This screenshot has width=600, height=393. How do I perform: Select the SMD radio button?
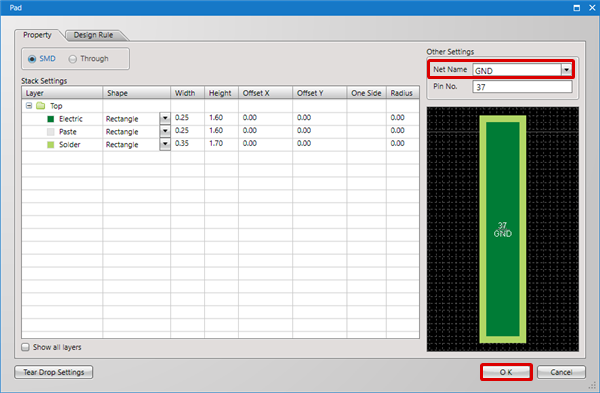point(32,59)
